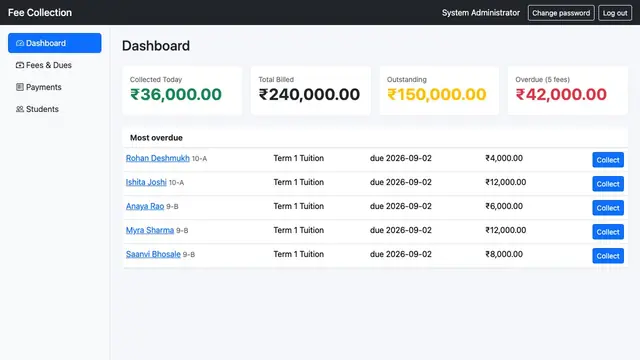The height and width of the screenshot is (360, 640).
Task: Click Term 1 Tuition in Saanvi Bhosale row
Action: (298, 254)
